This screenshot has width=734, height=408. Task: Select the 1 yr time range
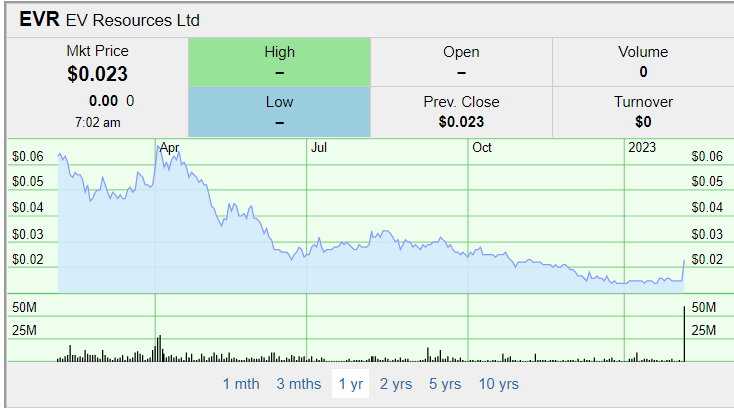350,384
